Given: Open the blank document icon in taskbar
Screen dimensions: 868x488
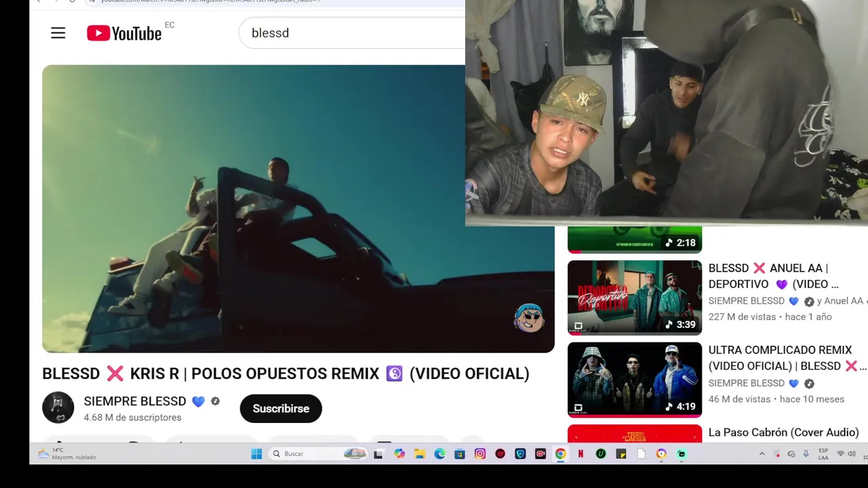Looking at the screenshot, I should click(x=641, y=454).
